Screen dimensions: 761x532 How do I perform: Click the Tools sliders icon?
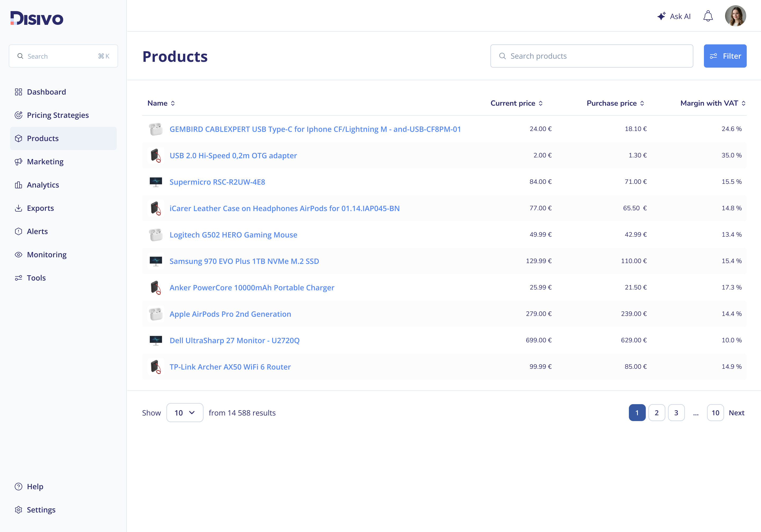click(x=18, y=278)
